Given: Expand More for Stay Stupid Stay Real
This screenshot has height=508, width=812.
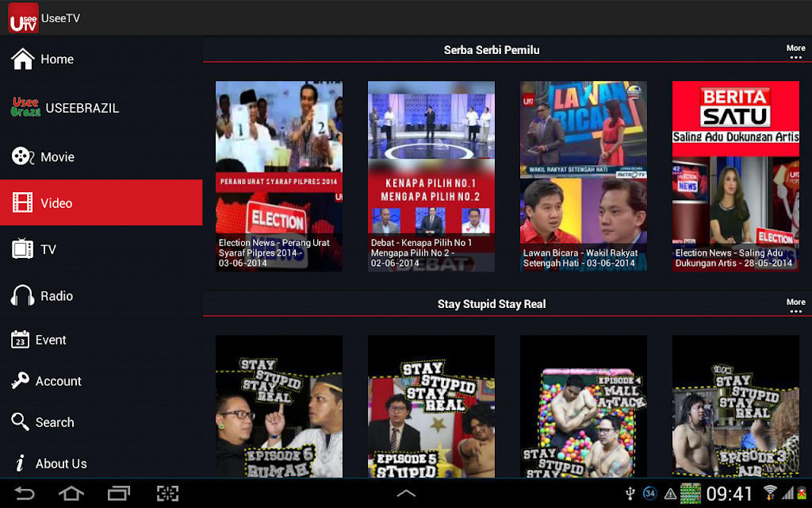Looking at the screenshot, I should [795, 306].
